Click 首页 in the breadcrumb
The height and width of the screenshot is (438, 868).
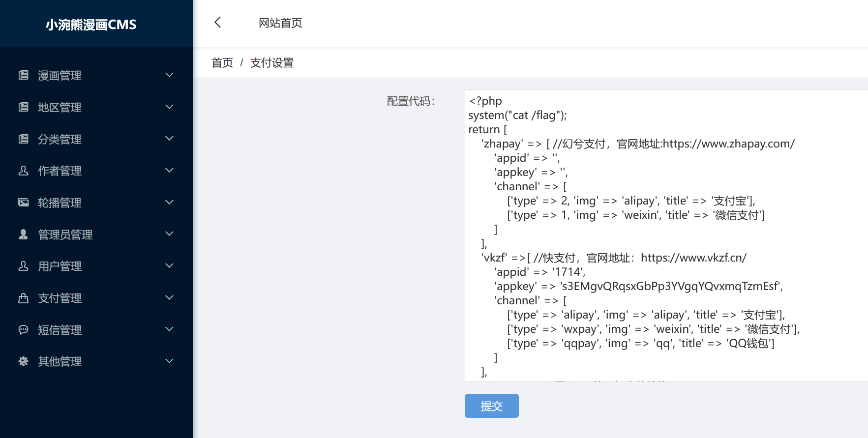222,62
